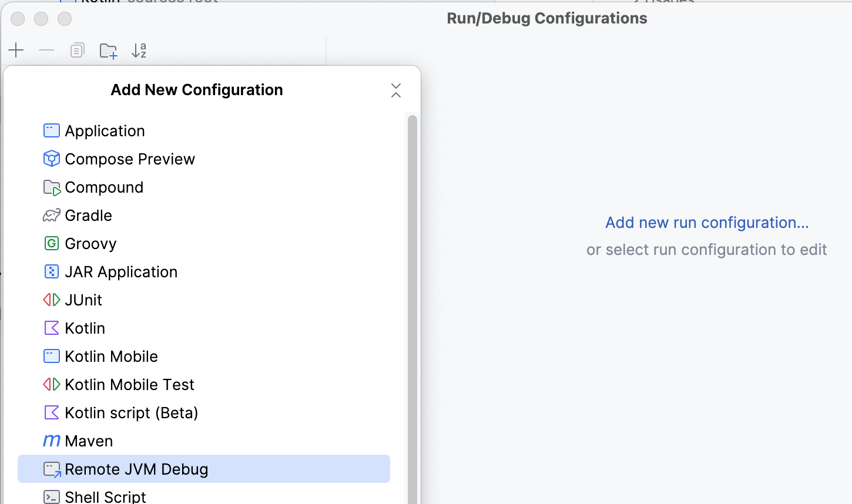Pick Gradle in the configuration list

204,215
